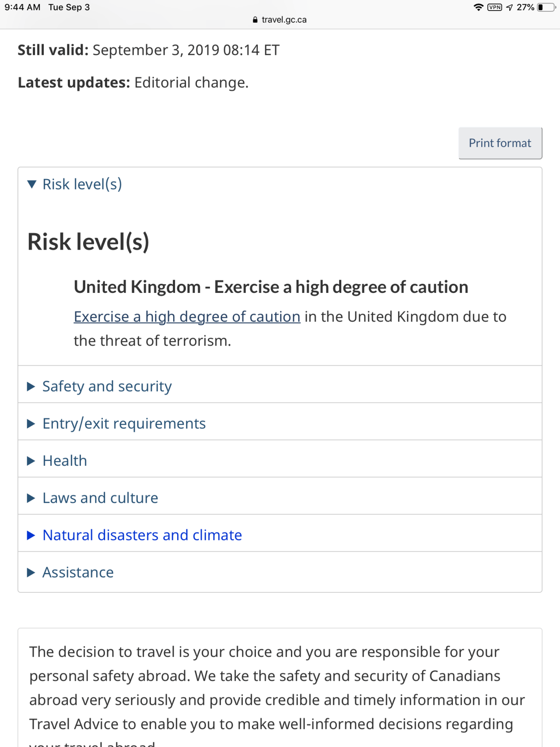Tap the travel.gc.ca address bar

(x=284, y=20)
